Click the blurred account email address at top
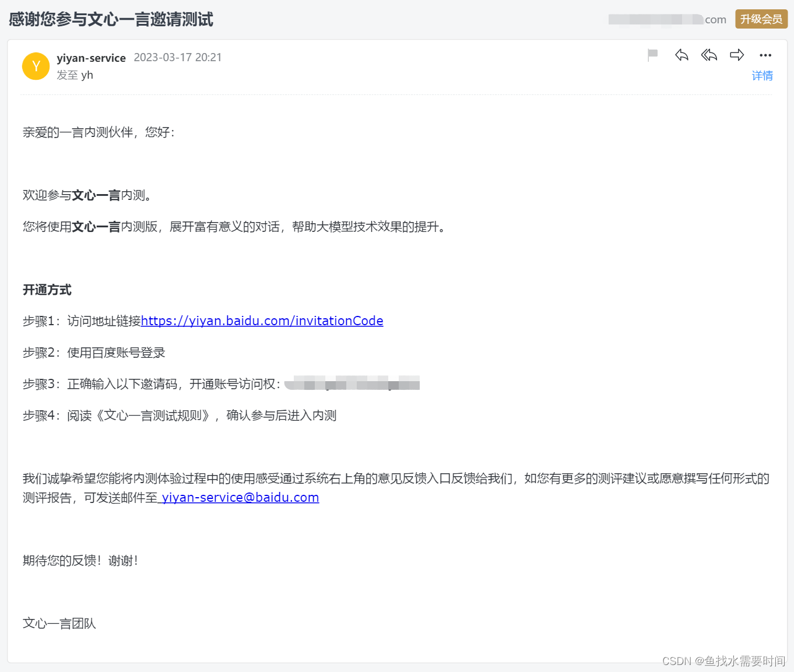This screenshot has width=794, height=672. [x=667, y=19]
